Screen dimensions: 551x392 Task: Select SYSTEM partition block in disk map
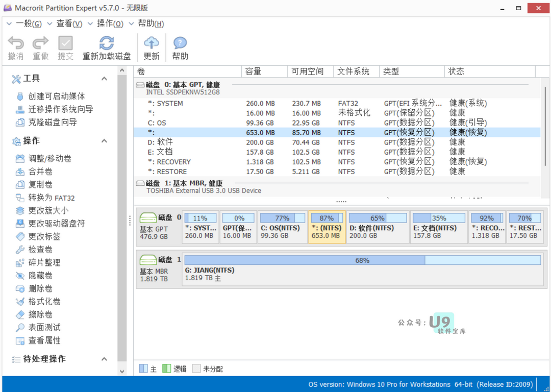click(201, 227)
